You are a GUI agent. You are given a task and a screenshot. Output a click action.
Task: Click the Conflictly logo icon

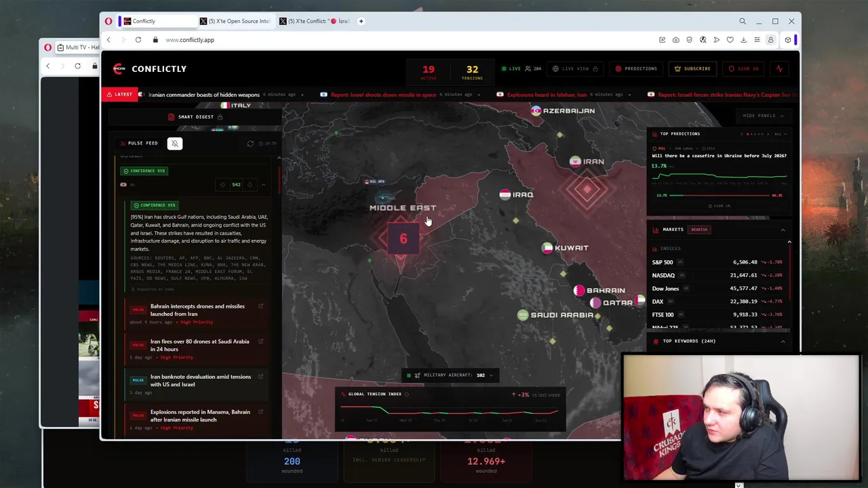pyautogui.click(x=119, y=68)
